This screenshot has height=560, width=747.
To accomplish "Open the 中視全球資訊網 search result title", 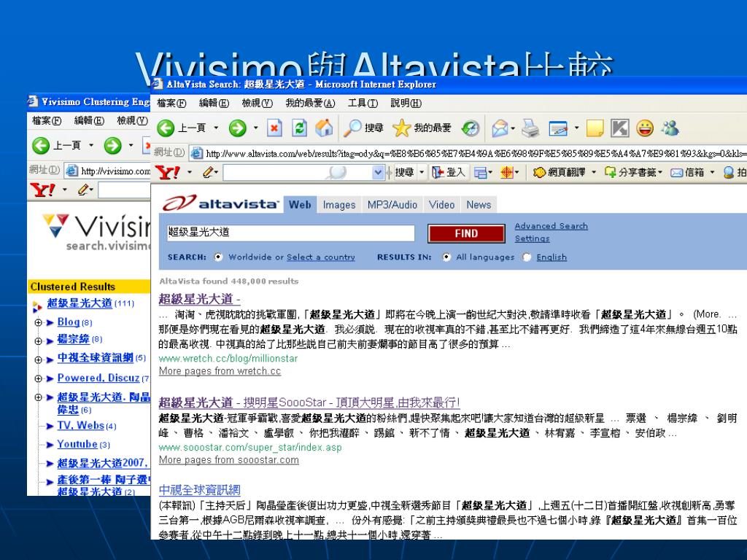I will tap(200, 490).
